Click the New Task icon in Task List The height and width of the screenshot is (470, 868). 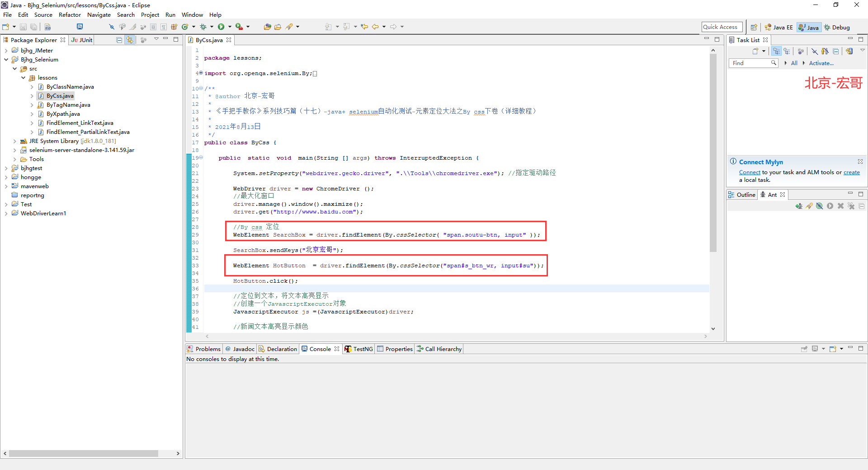pos(755,51)
